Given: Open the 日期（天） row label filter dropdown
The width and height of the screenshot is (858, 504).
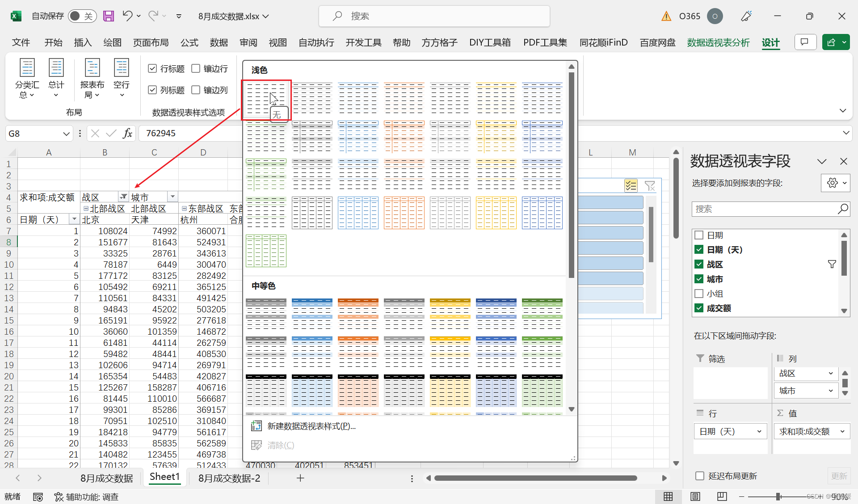Looking at the screenshot, I should (x=74, y=219).
